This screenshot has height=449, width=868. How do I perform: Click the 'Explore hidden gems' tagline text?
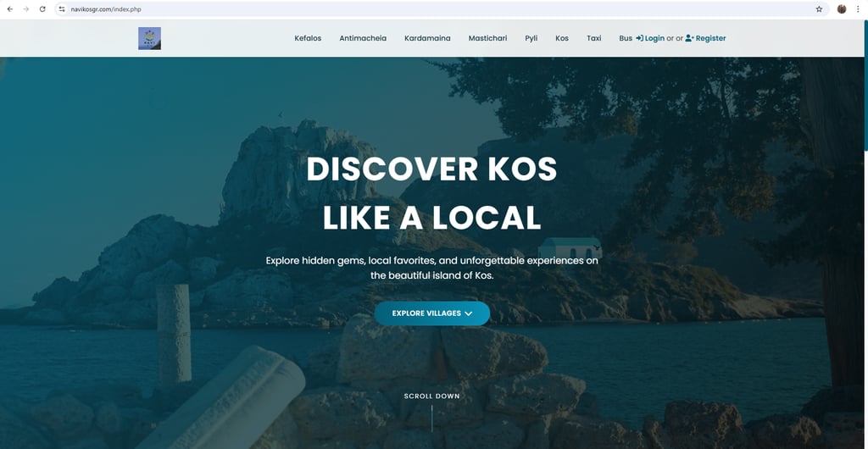(x=431, y=268)
